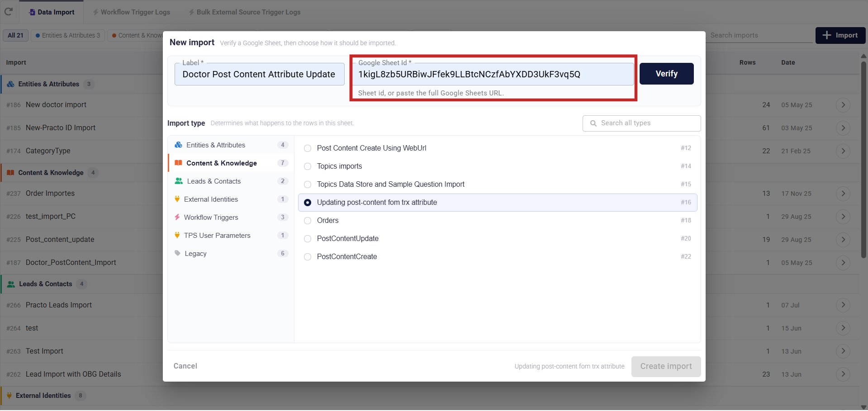Click the Google Sheet Id field
Viewport: 868px width, 411px height.
[x=493, y=74]
